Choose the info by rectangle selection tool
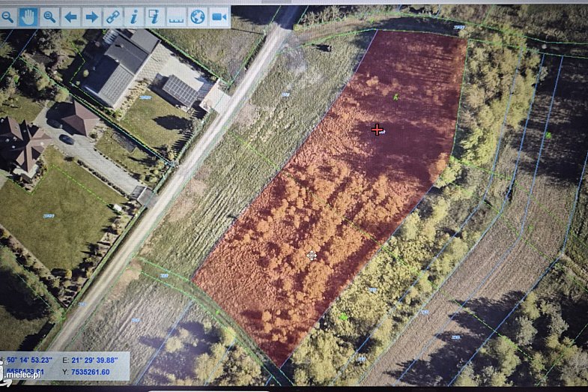This screenshot has height=392, width=588. pos(155,16)
